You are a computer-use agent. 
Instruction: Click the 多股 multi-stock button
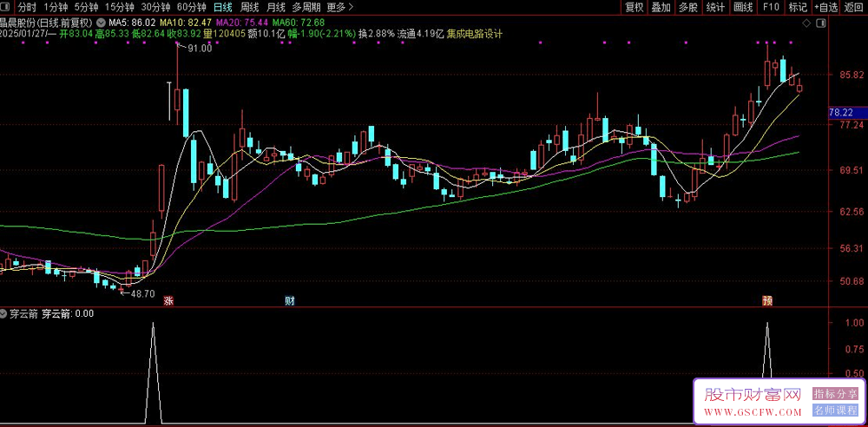coord(688,7)
